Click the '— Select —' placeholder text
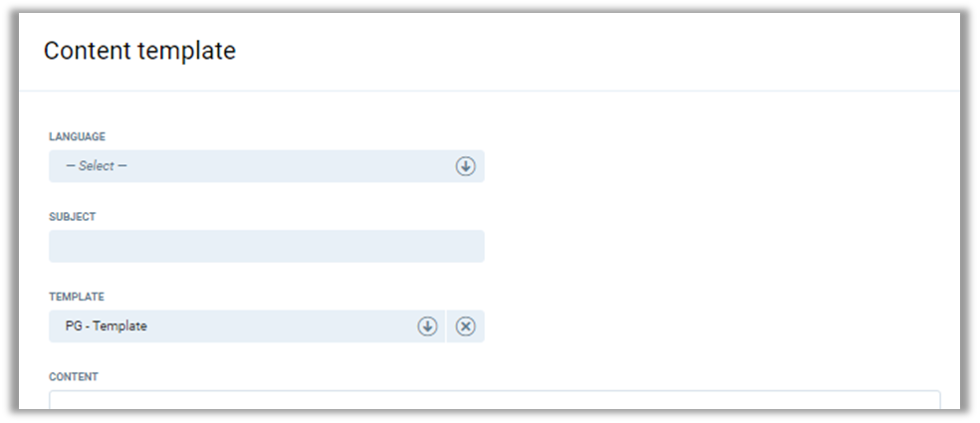 click(97, 166)
